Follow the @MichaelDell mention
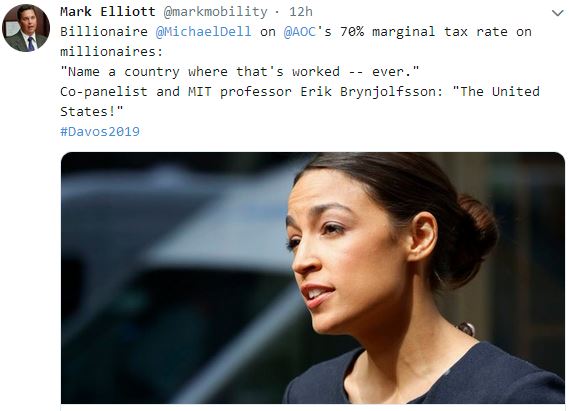This screenshot has height=411, width=569. pyautogui.click(x=203, y=32)
